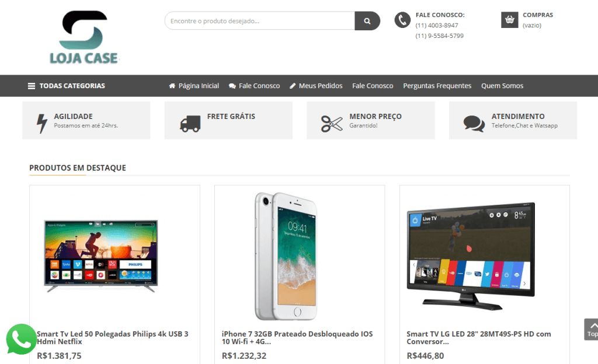Click the delivery truck Frete Grátis icon
598x364 pixels.
(190, 124)
